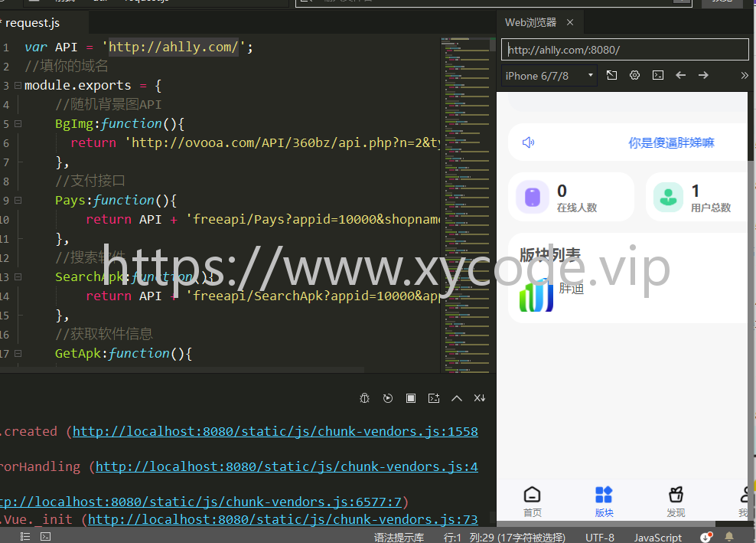Click the code minimap overview

click(x=465, y=205)
